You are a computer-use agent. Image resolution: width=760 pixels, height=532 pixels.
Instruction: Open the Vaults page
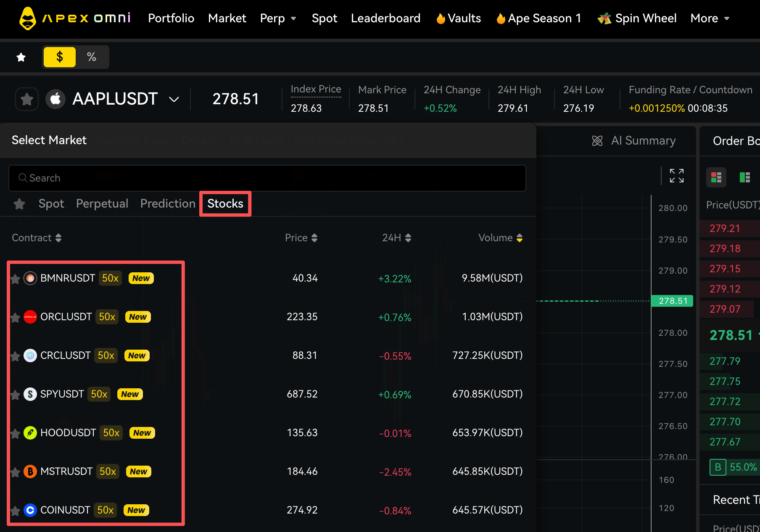[x=459, y=18]
